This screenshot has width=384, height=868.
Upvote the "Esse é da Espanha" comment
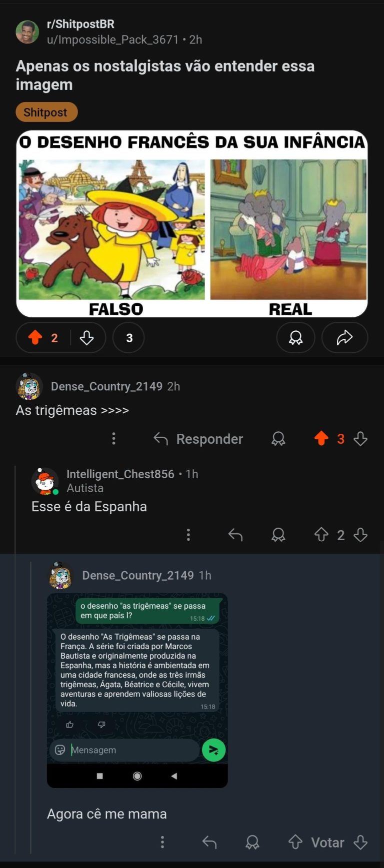[321, 535]
